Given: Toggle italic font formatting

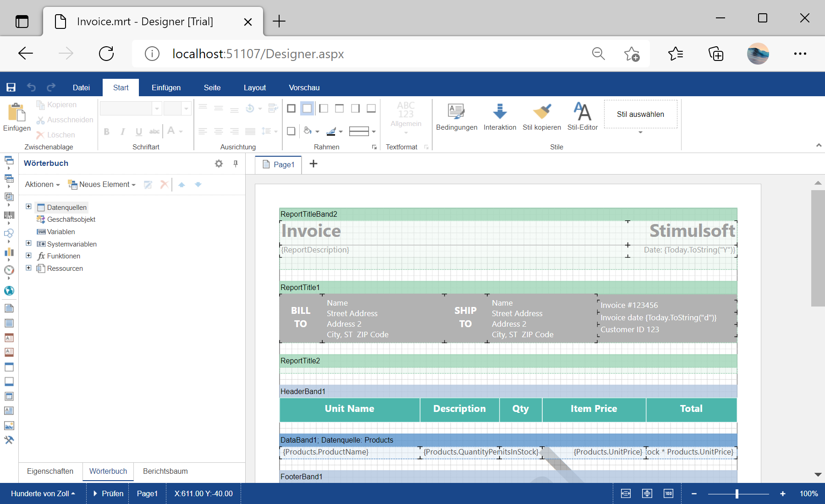Looking at the screenshot, I should tap(123, 132).
